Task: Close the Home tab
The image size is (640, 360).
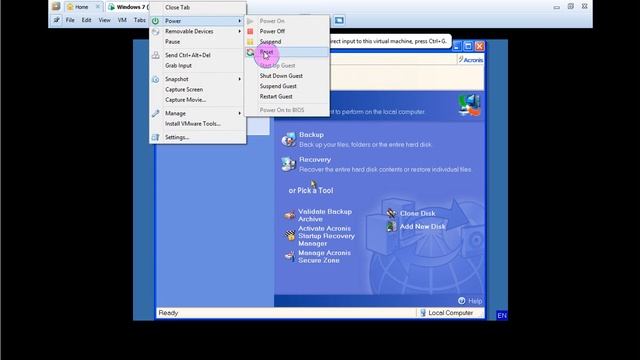Action: pos(98,7)
